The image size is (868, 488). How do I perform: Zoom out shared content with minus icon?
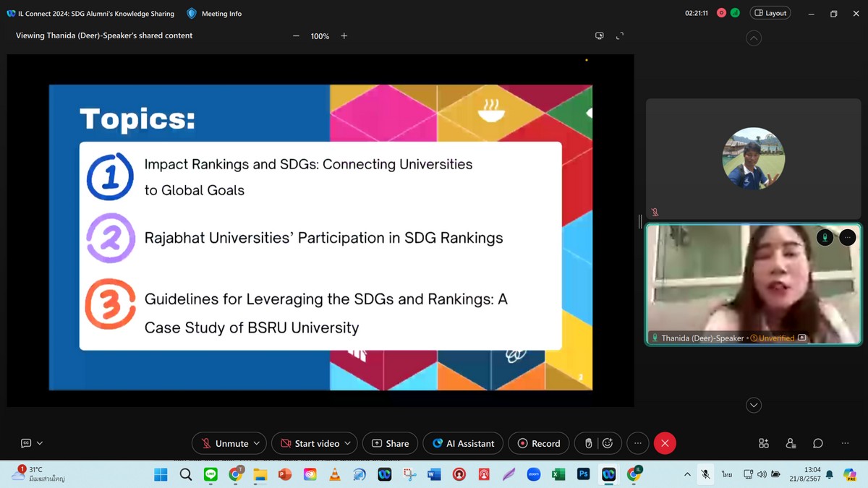[296, 36]
